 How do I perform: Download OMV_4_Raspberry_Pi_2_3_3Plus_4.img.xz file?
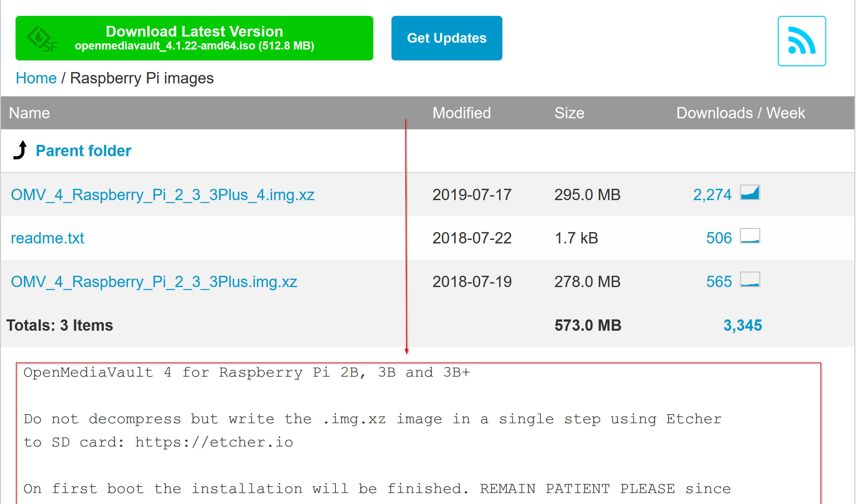coord(162,195)
